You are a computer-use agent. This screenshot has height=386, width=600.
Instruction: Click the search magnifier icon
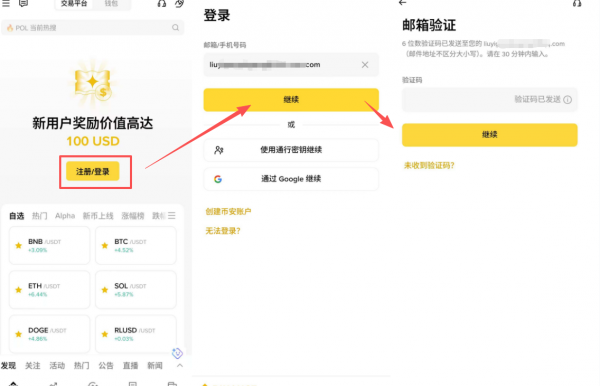pyautogui.click(x=175, y=28)
